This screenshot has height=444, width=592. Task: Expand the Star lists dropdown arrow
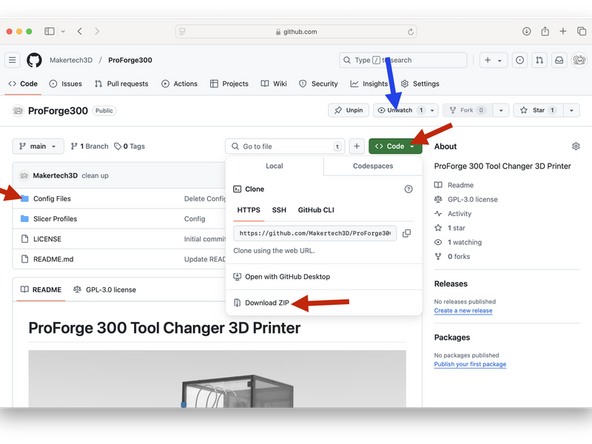click(x=572, y=110)
